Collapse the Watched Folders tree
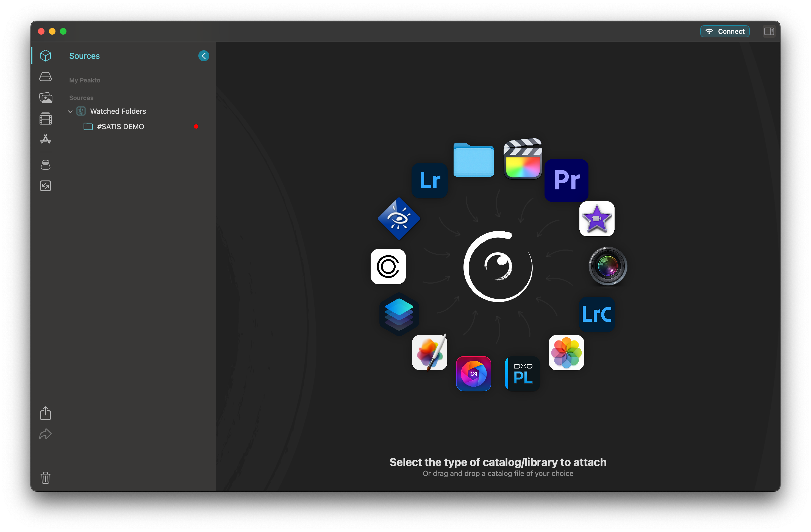The image size is (811, 532). coord(70,112)
